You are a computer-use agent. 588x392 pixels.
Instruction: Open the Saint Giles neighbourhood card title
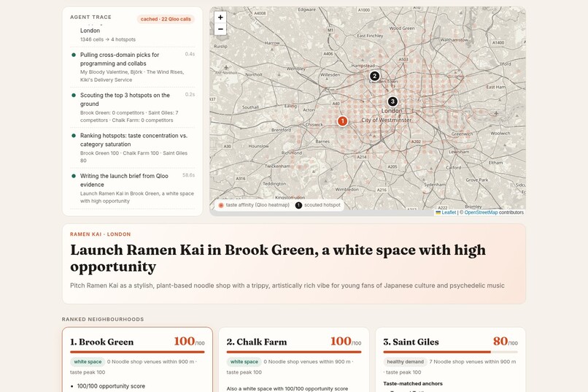click(x=411, y=342)
